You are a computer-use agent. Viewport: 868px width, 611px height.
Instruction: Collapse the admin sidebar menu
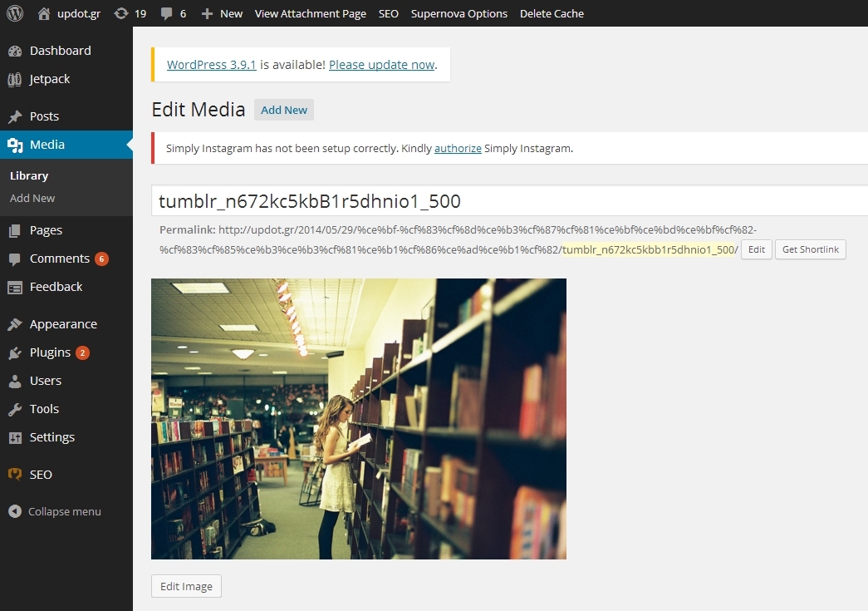pyautogui.click(x=55, y=511)
